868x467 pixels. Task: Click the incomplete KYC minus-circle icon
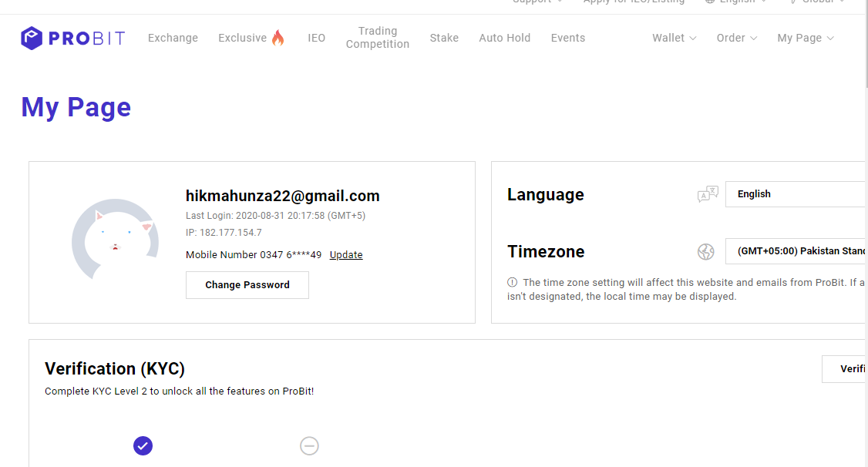(309, 445)
